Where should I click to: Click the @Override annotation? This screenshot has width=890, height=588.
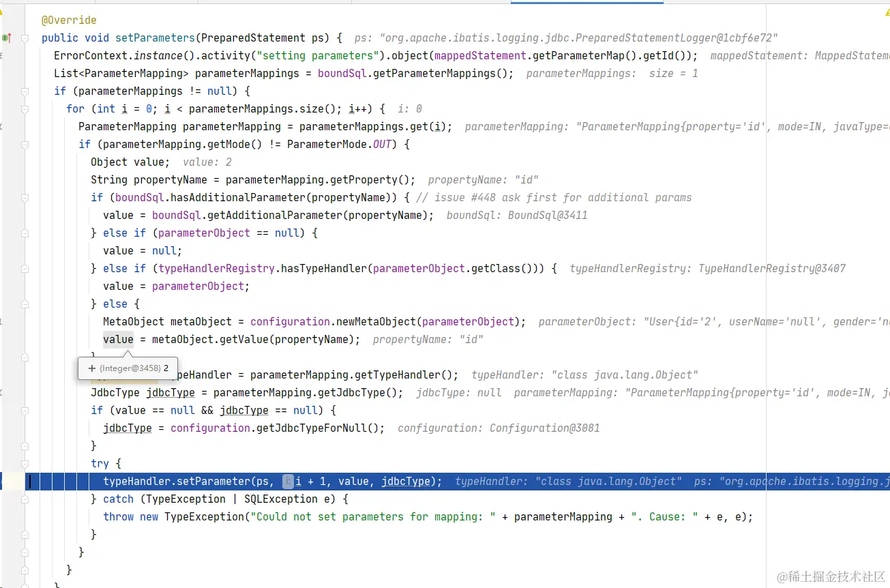(69, 20)
